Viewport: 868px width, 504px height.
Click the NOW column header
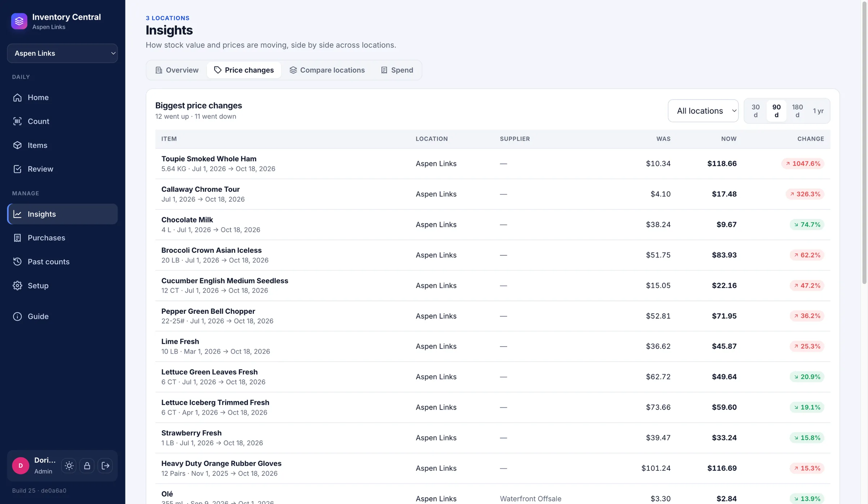click(x=729, y=139)
